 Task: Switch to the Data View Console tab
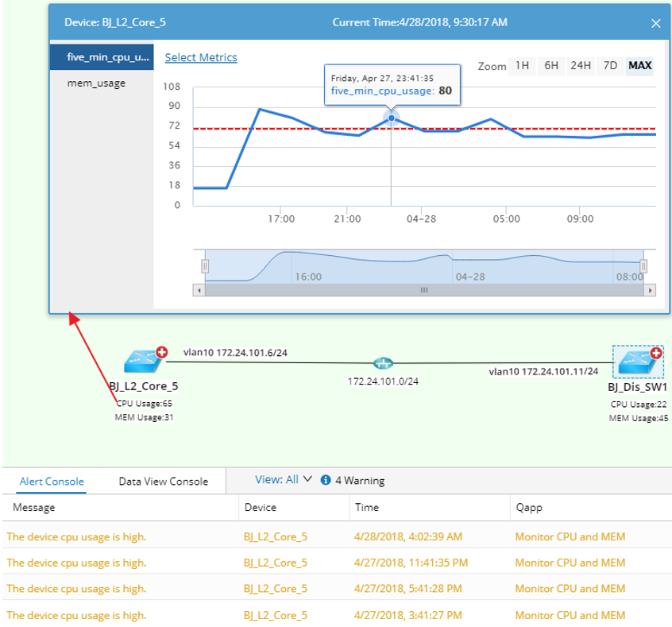(x=163, y=481)
